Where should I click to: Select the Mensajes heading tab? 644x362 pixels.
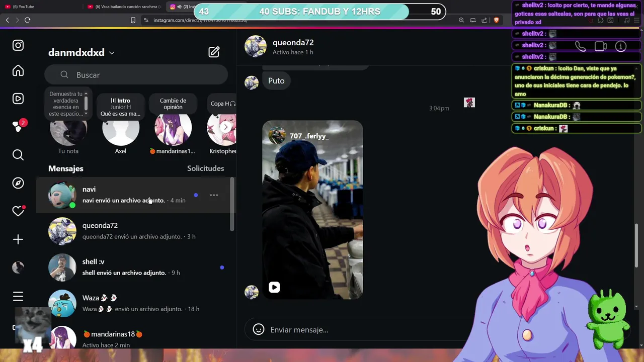(66, 168)
